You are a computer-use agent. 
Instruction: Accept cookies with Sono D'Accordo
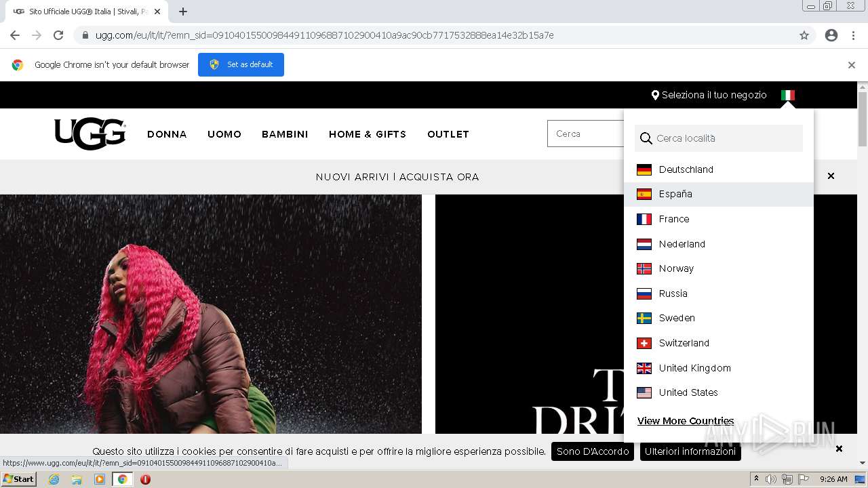(x=593, y=451)
